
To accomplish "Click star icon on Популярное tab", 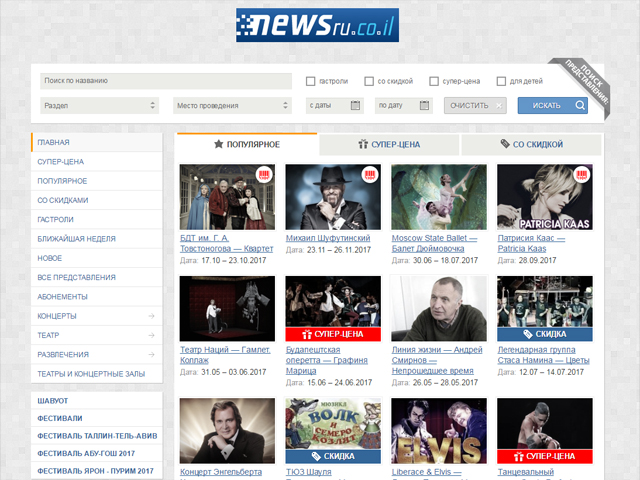I will click(x=219, y=144).
